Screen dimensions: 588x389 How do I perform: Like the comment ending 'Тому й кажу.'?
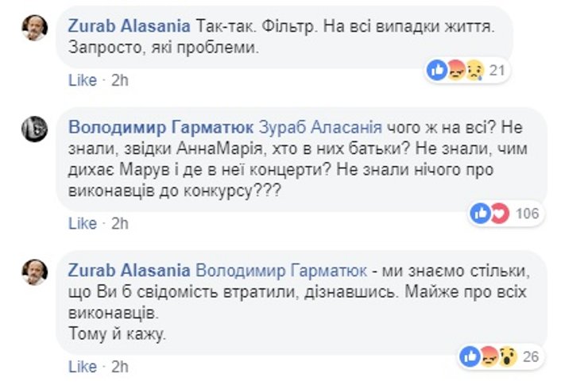(83, 367)
